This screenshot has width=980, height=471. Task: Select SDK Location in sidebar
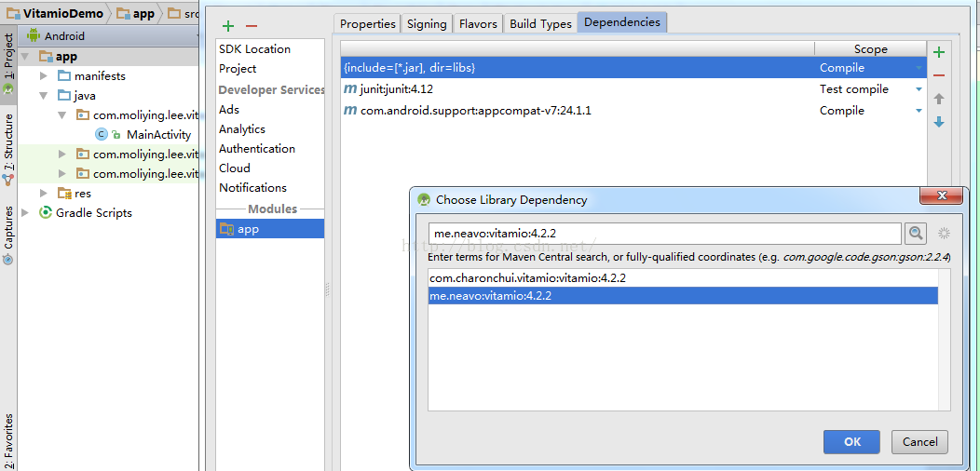tap(254, 48)
